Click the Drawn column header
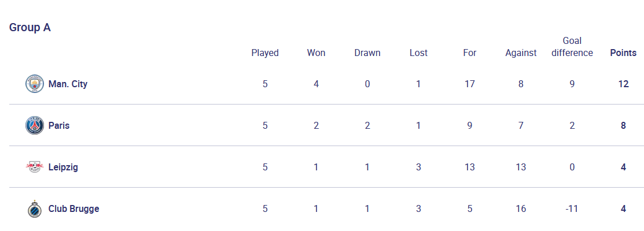This screenshot has width=644, height=231. point(367,53)
